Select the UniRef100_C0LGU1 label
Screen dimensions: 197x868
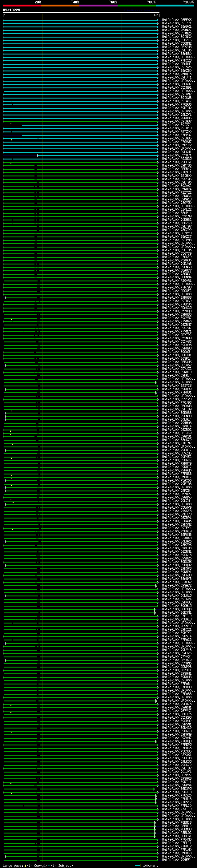point(176,151)
